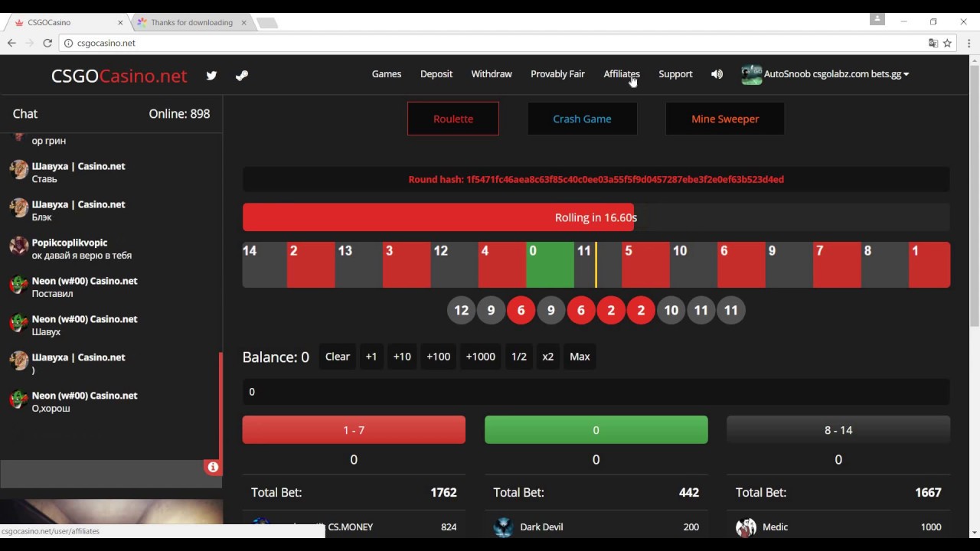
Task: Open the Affiliates page
Action: 622,74
